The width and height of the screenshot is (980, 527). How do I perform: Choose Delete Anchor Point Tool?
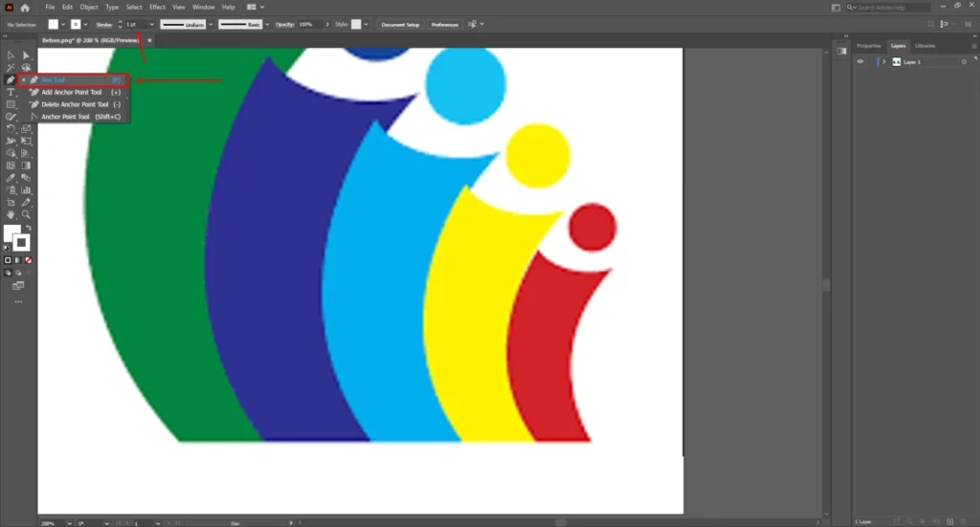point(75,104)
